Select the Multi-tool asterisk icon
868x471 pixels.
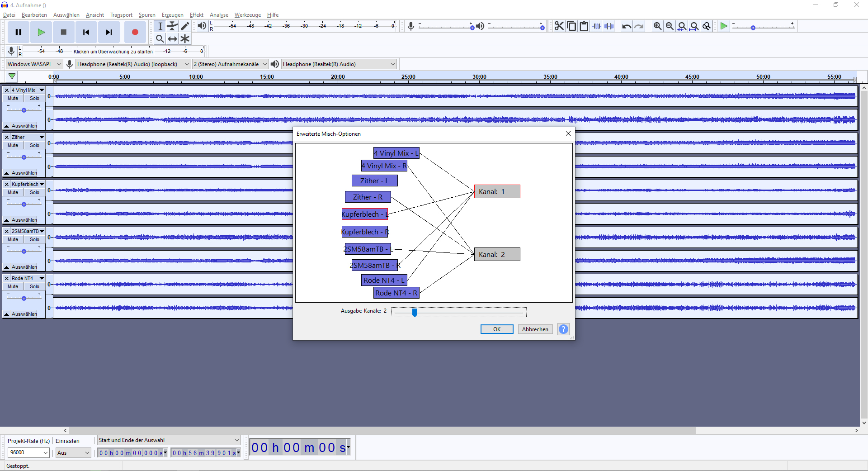(185, 39)
